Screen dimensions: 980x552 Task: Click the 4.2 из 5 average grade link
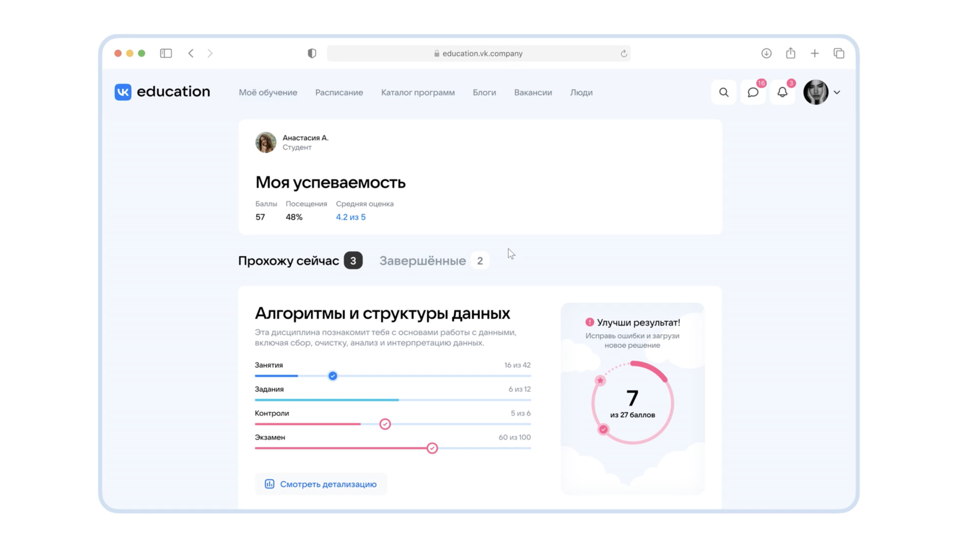pyautogui.click(x=350, y=217)
